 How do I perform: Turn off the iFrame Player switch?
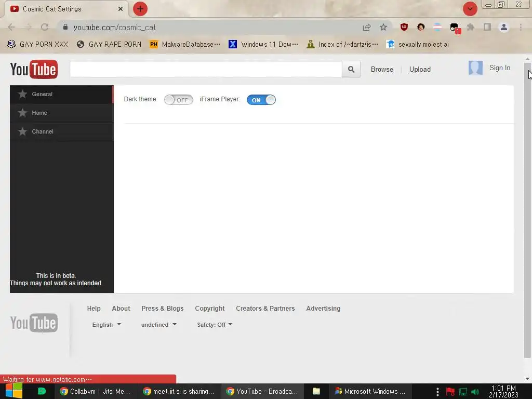coord(261,100)
